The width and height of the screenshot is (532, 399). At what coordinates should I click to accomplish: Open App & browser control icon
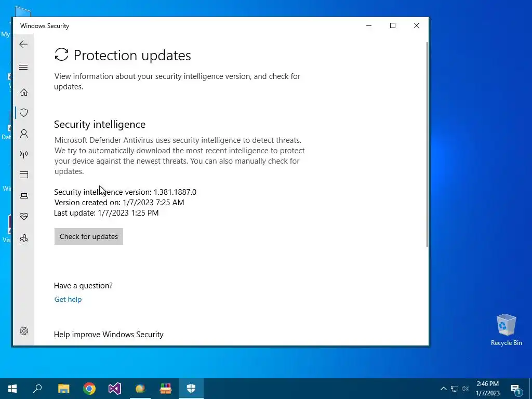24,175
